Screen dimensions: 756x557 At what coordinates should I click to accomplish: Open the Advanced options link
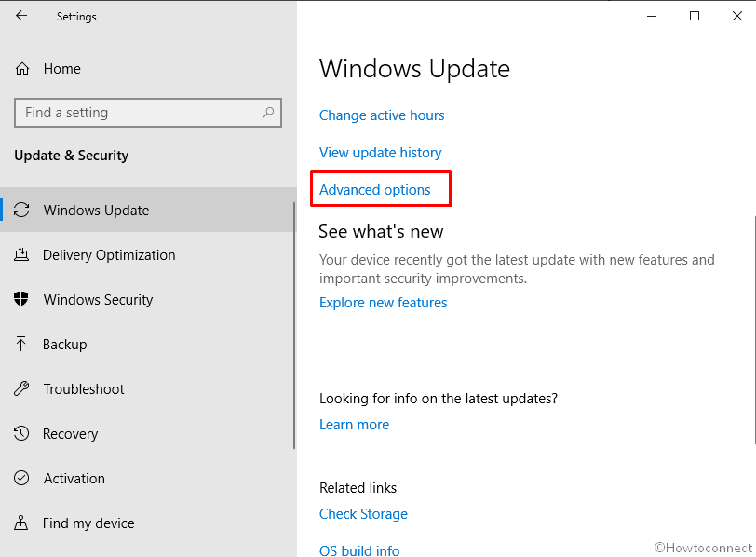(374, 190)
